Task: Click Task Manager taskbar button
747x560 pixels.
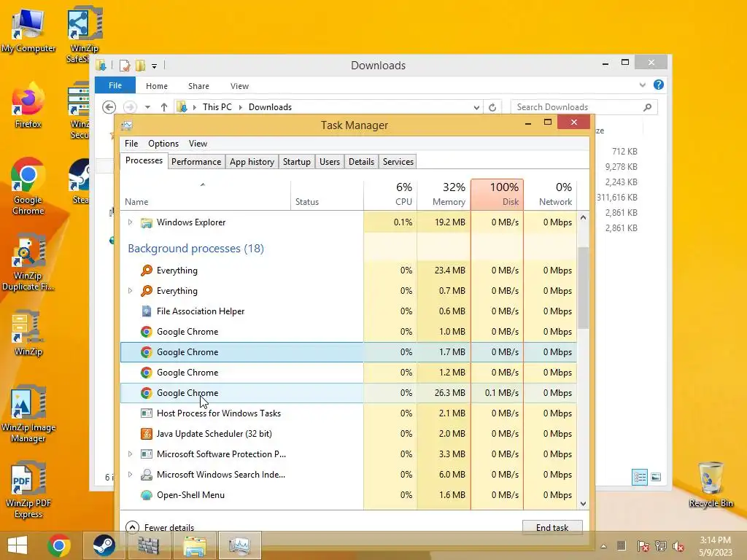Action: click(x=239, y=545)
